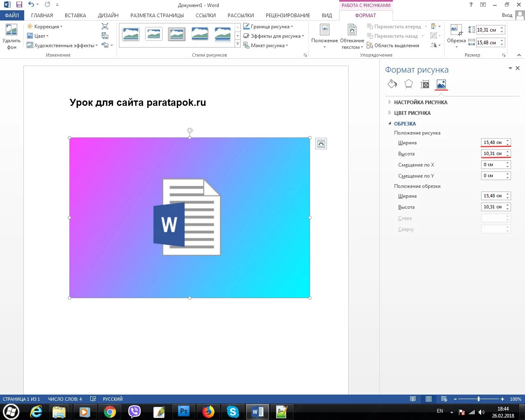525x420 pixels.
Task: Click the Redo icon in quick access toolbar
Action: tap(48, 5)
